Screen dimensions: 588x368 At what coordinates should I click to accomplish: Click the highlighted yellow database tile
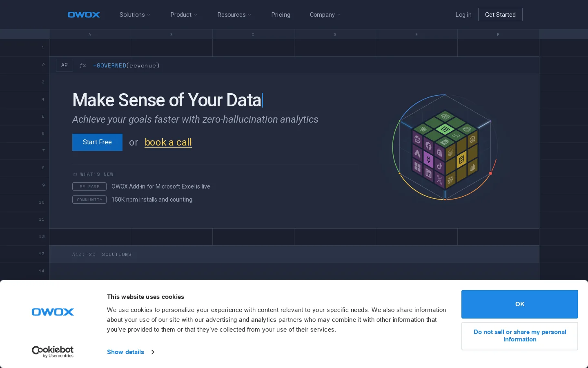461,159
